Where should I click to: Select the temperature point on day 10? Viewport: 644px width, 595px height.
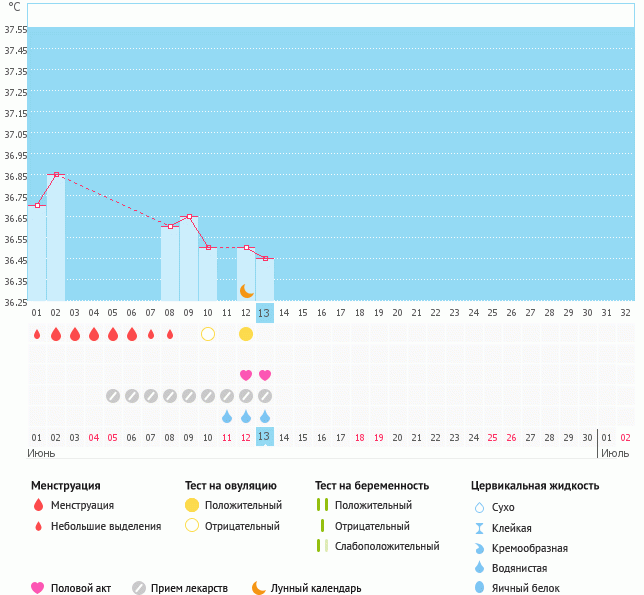pos(208,247)
